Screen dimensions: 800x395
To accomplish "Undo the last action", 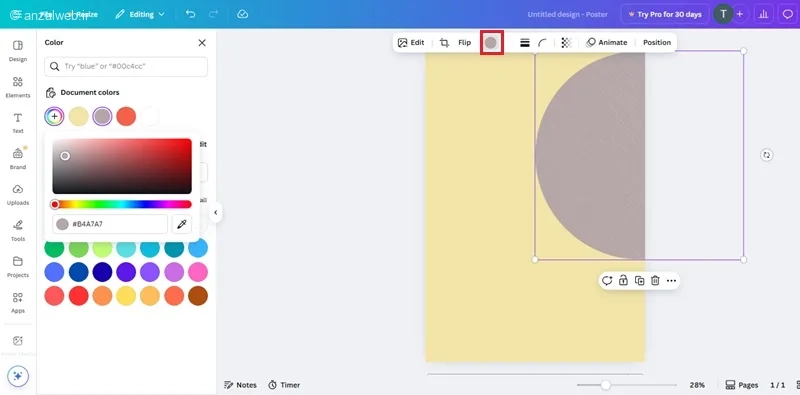I will click(190, 14).
